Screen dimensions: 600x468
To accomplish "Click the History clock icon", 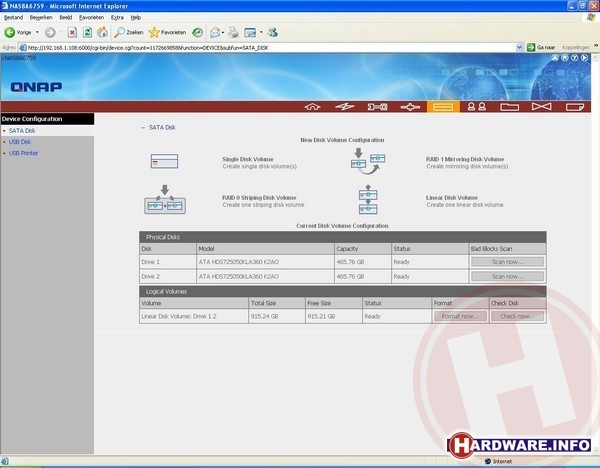I will pyautogui.click(x=197, y=33).
